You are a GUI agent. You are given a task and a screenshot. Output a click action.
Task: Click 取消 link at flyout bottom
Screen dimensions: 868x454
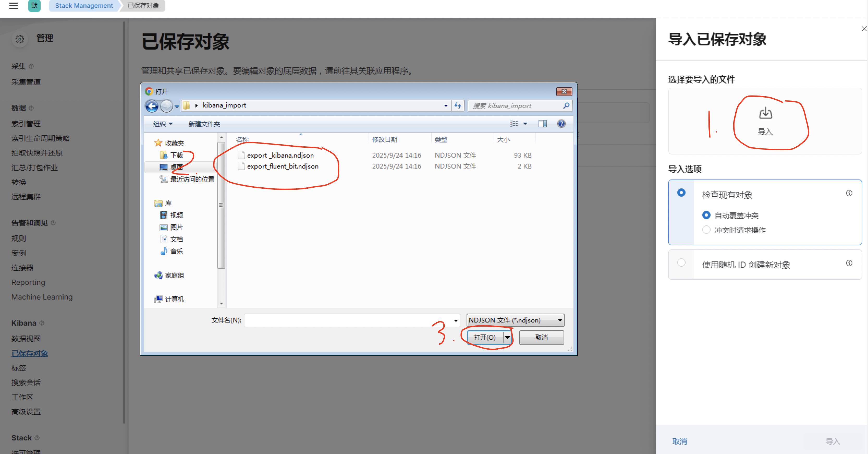point(679,441)
